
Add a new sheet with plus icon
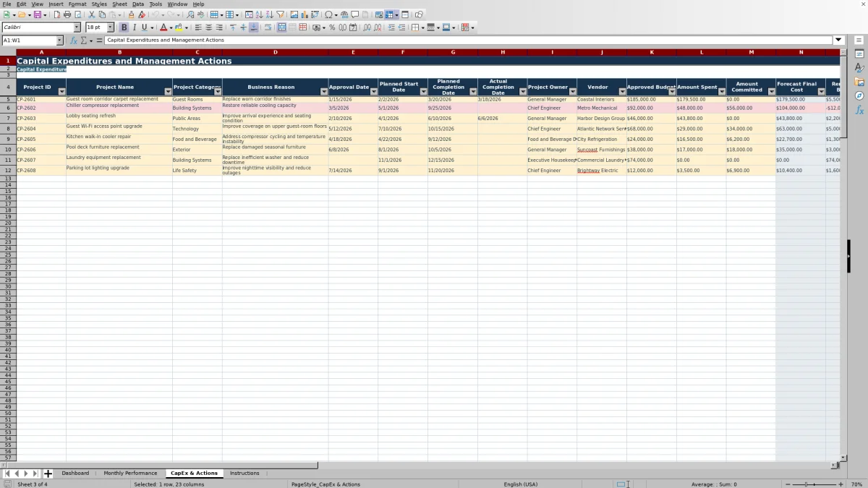point(48,474)
